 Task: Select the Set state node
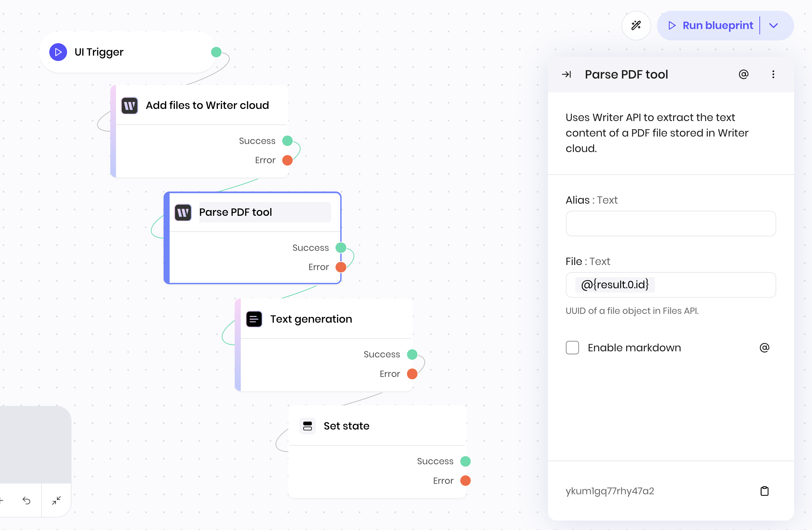pyautogui.click(x=346, y=426)
